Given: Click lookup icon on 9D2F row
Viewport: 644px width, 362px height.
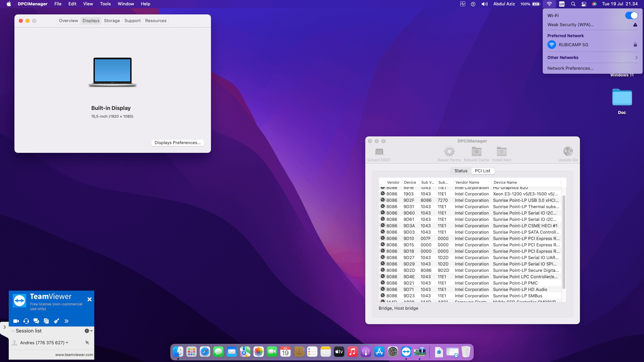Looking at the screenshot, I should (x=382, y=200).
